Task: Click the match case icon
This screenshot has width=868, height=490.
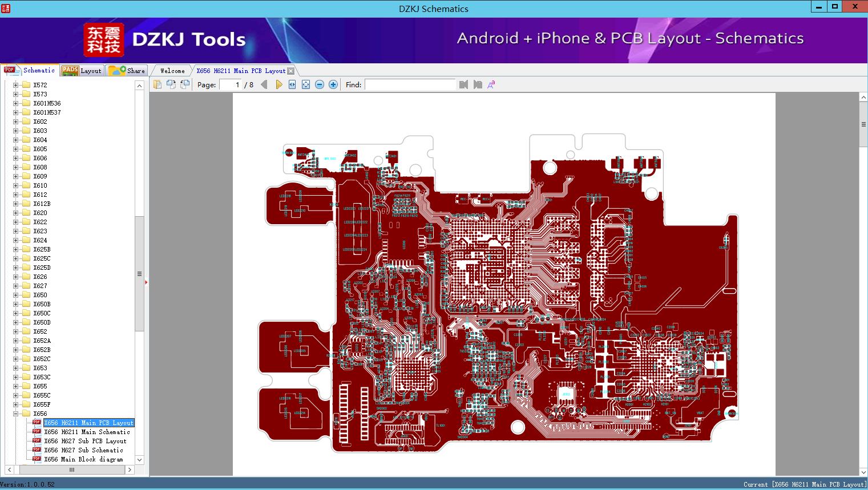Action: click(x=491, y=84)
